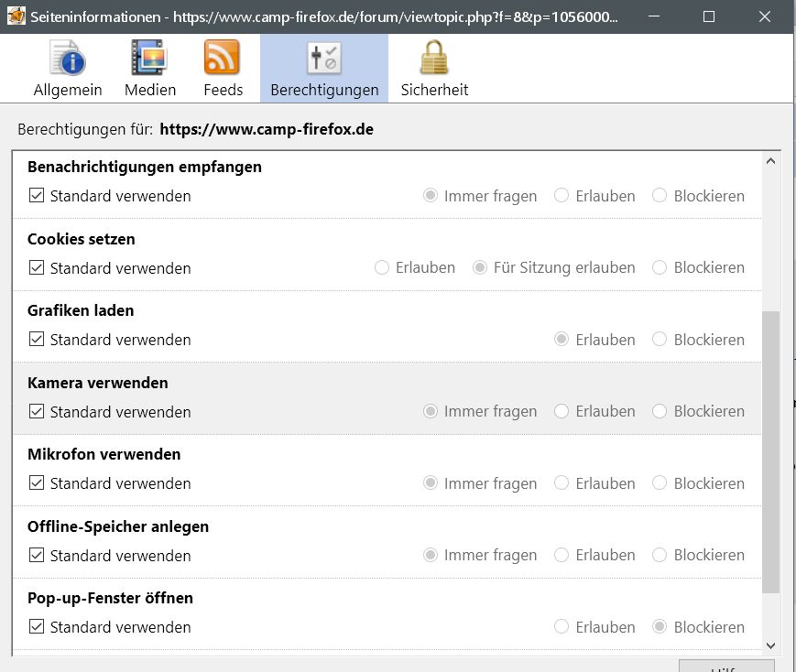Click the permissions list scroll down arrow
This screenshot has height=672, width=796.
770,645
